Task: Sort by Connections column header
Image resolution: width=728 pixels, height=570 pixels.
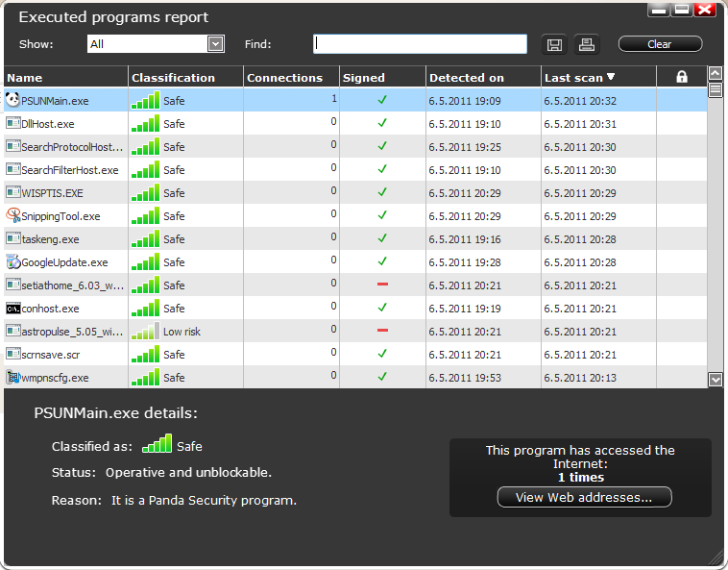Action: (x=292, y=78)
